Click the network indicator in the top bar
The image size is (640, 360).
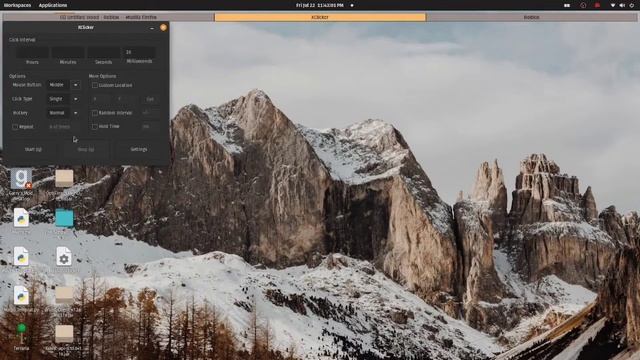click(613, 5)
